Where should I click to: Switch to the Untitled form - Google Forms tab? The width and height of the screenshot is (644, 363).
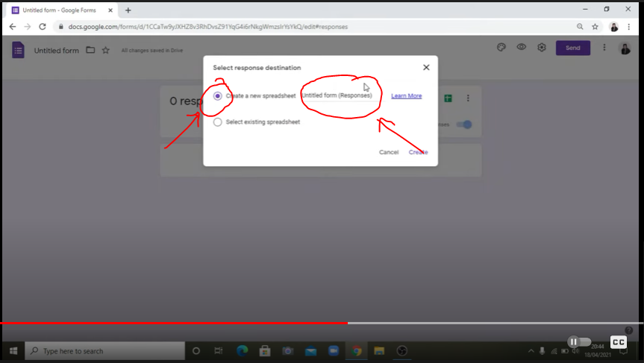(x=59, y=10)
